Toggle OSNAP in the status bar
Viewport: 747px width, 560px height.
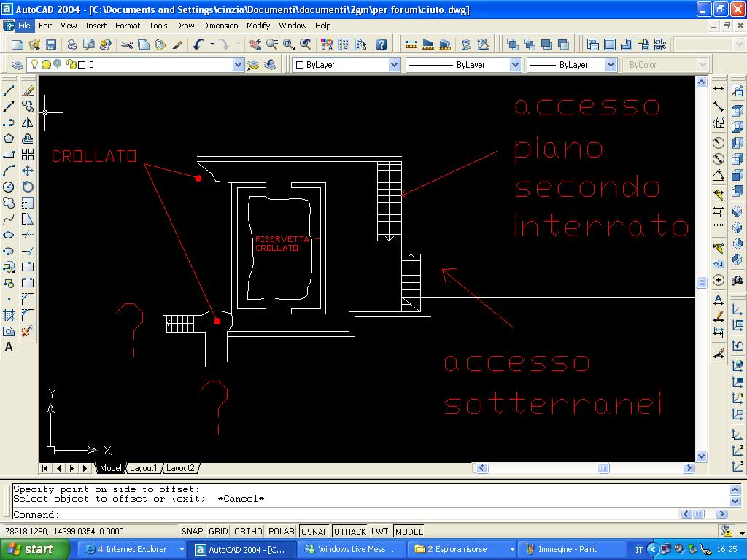pos(314,532)
